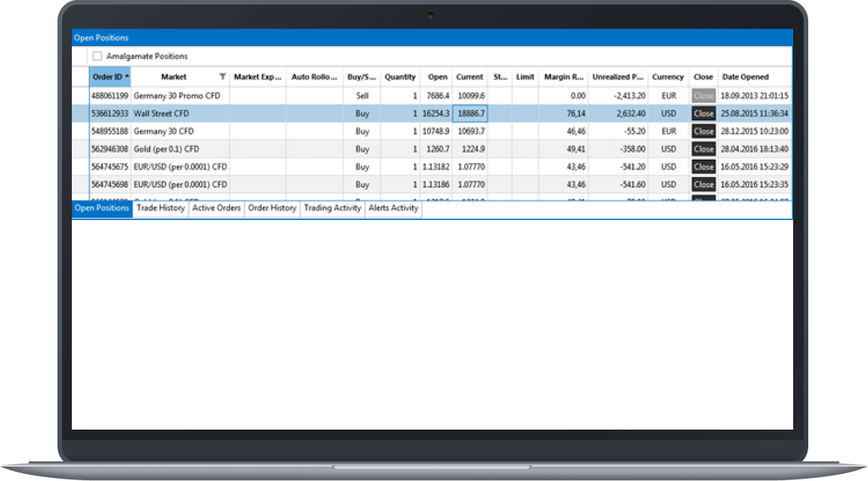The height and width of the screenshot is (481, 868).
Task: Sort by the Currency column header
Action: coord(668,76)
